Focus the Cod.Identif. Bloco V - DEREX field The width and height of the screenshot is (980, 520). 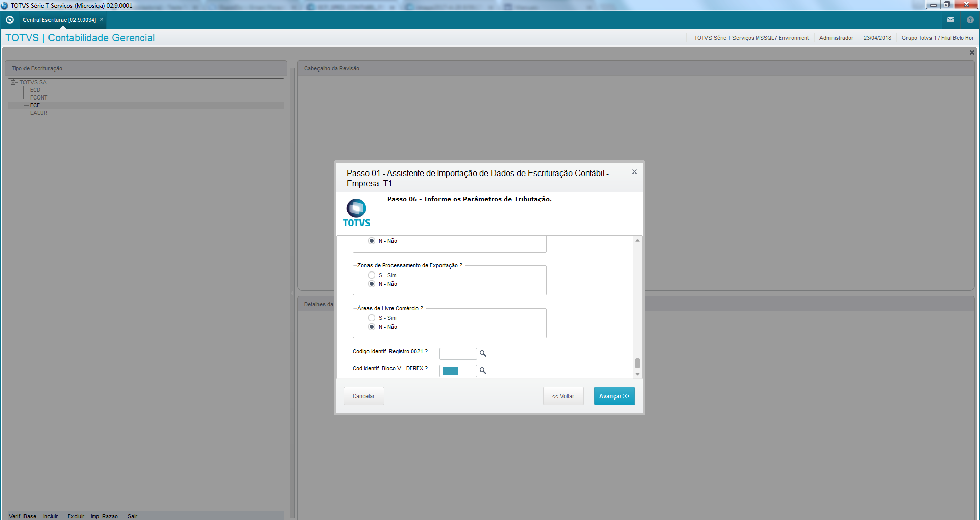pos(458,371)
